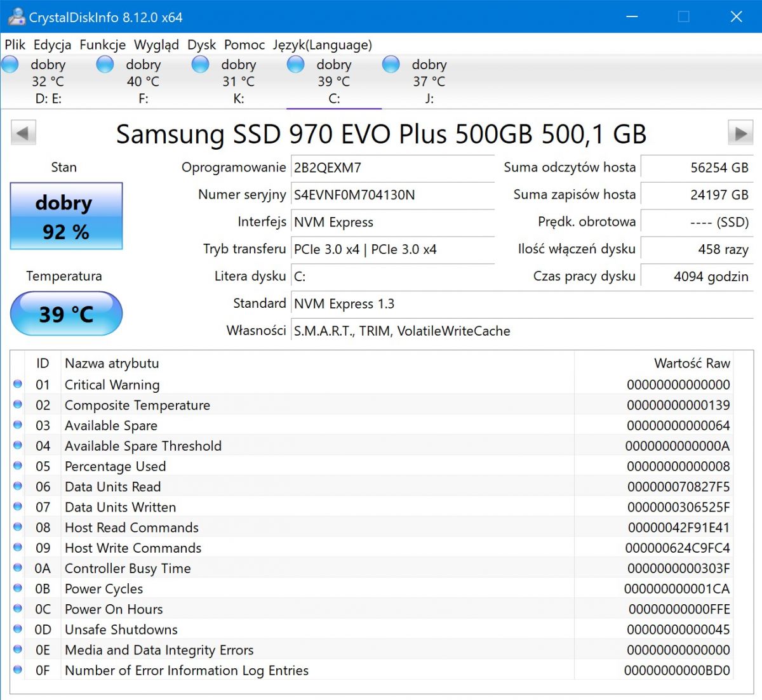Select the Critical Warning attribute name
This screenshot has height=700, width=762.
[112, 385]
